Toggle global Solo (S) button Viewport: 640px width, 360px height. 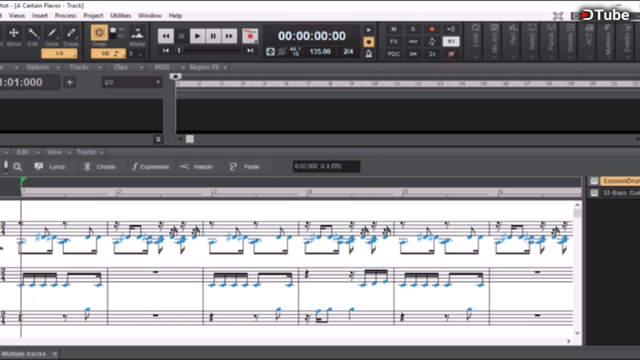click(413, 29)
